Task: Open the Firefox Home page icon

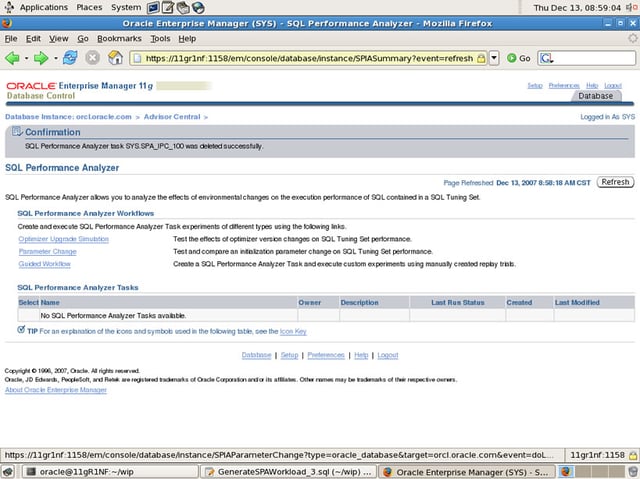Action: pyautogui.click(x=116, y=58)
